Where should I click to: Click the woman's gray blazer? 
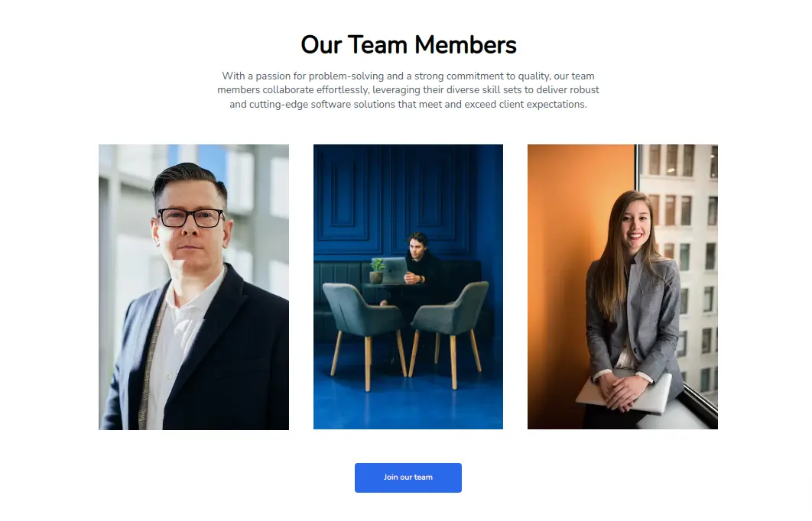[635, 316]
